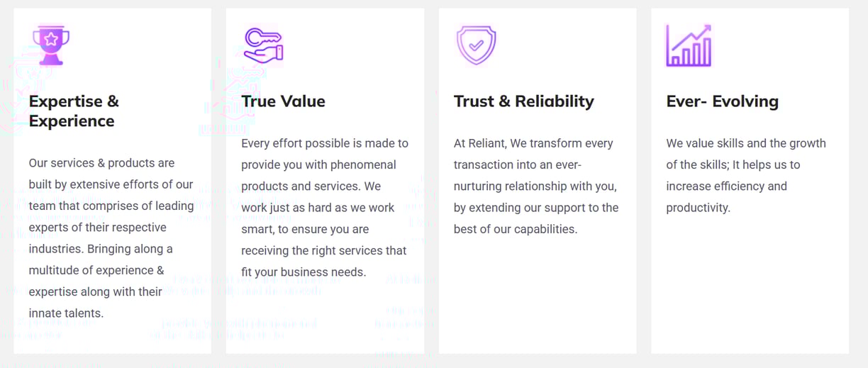Click the text 'nurturing relationship with you'
Viewport: 868px width, 368px height.
point(535,186)
